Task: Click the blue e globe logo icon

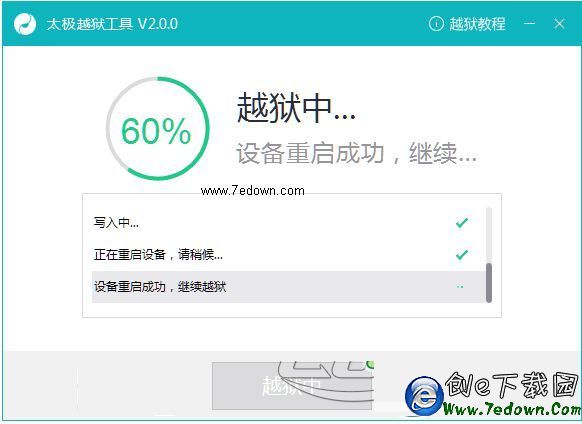Action: click(x=424, y=396)
